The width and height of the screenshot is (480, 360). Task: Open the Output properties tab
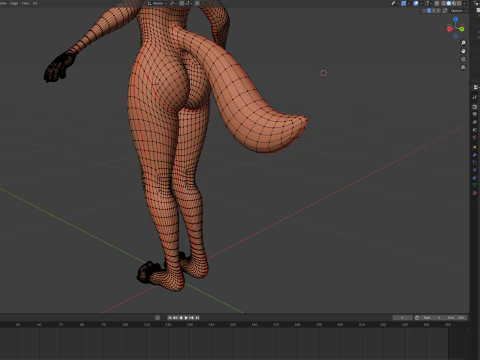pyautogui.click(x=475, y=114)
